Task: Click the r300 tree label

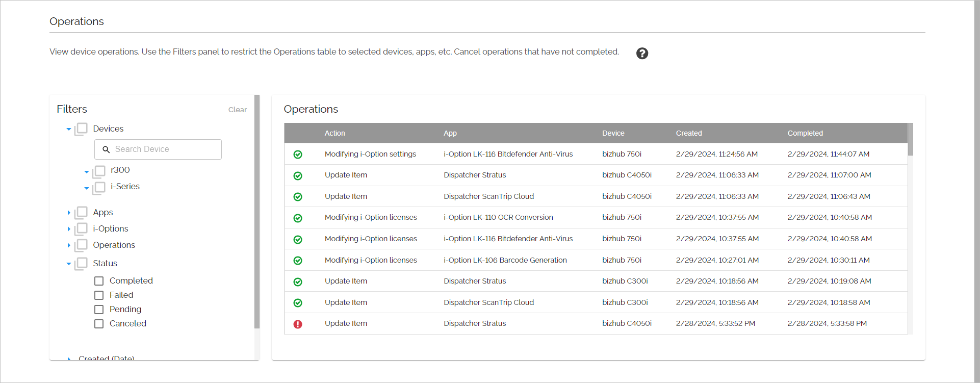Action: point(120,170)
